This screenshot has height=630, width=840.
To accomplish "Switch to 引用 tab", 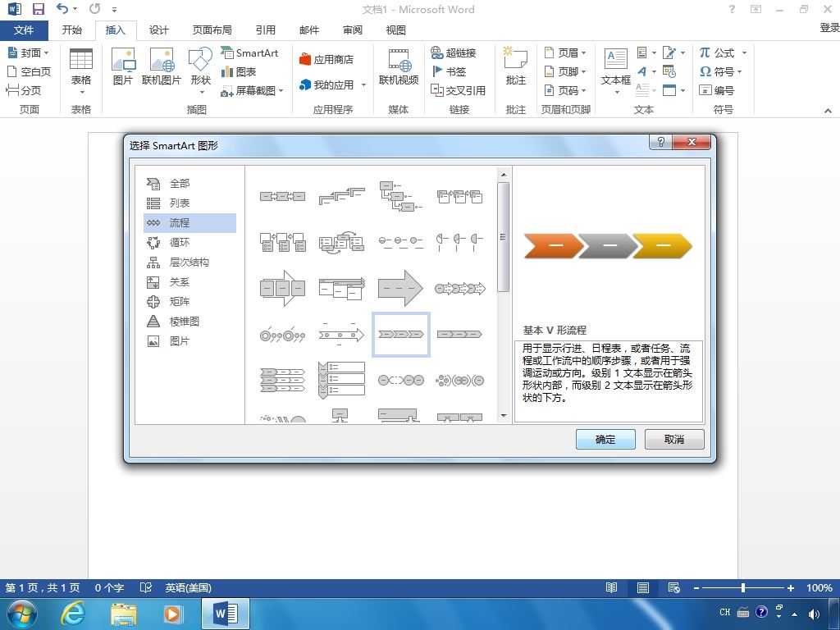I will coord(265,30).
